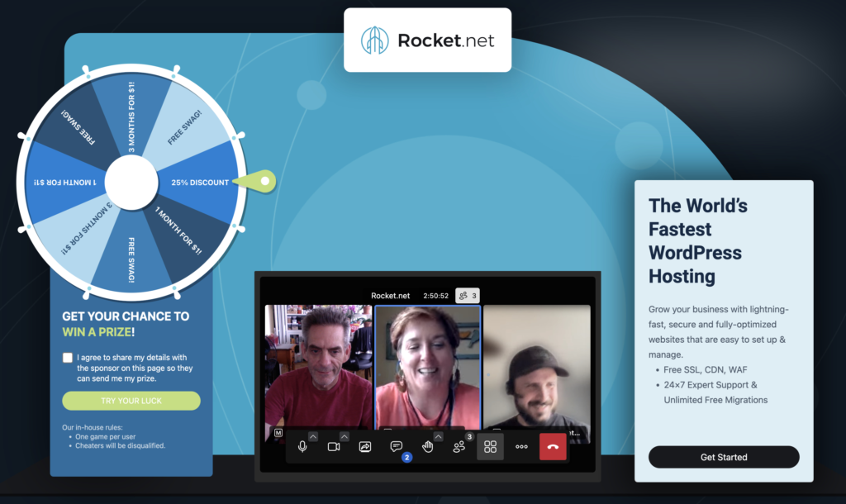Screen dimensions: 846x504
Task: Click the 25% DISCOUNT wheel segment
Action: (200, 183)
